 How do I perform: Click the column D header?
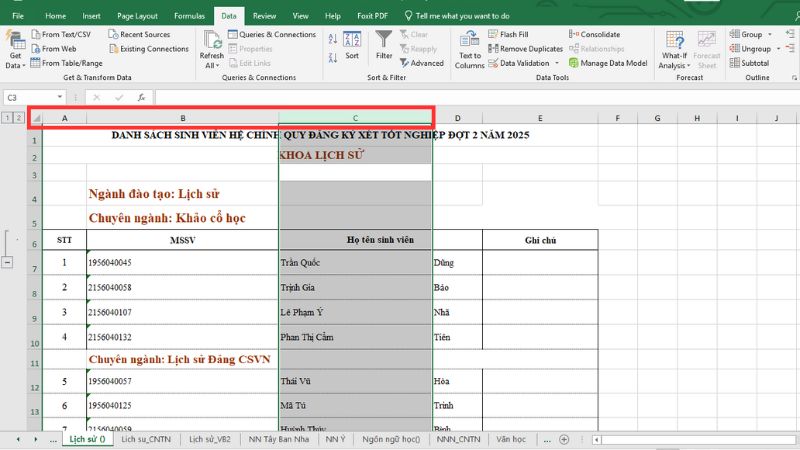coord(457,118)
